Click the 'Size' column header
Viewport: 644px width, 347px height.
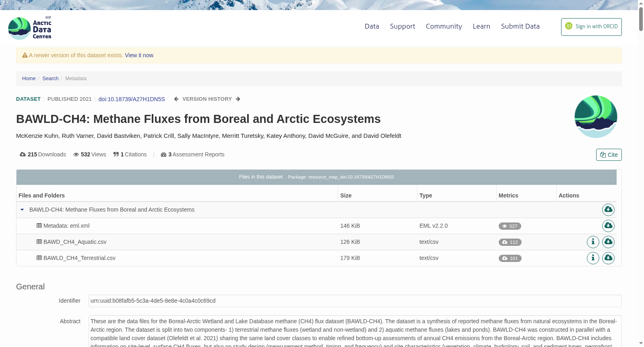coord(346,195)
